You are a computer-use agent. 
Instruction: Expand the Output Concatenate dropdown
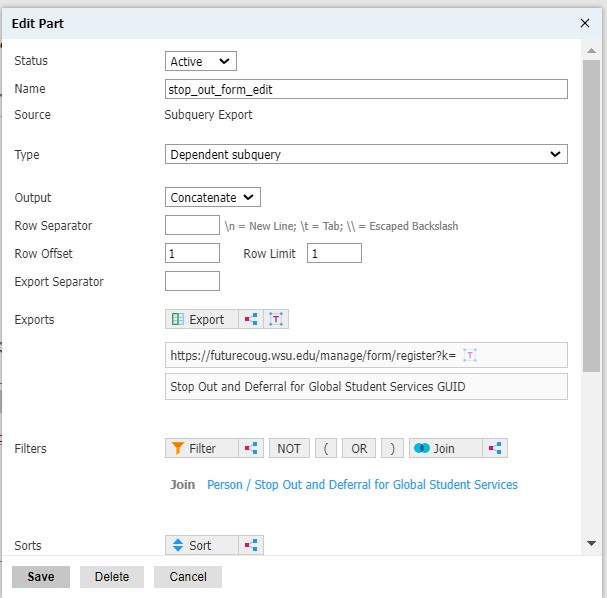[x=212, y=198]
